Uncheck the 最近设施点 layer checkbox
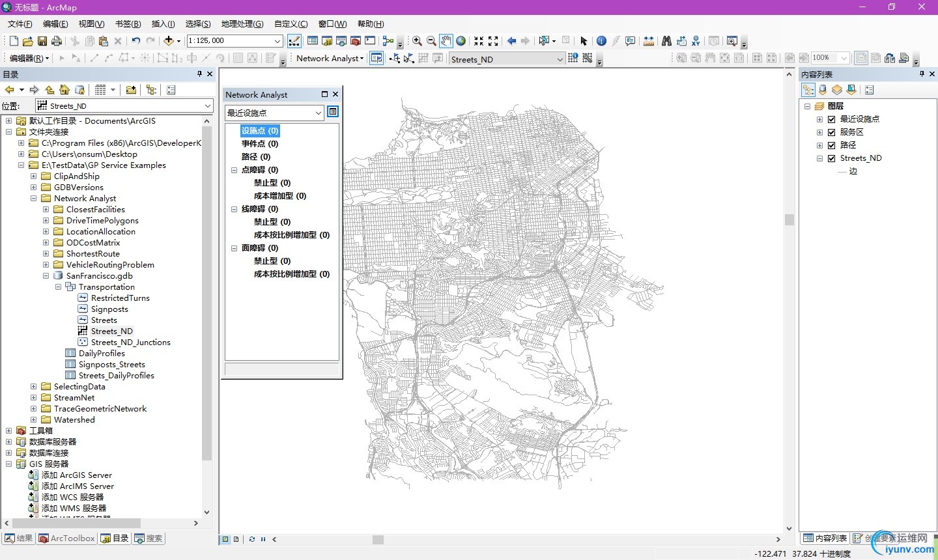This screenshot has width=938, height=560. (831, 119)
